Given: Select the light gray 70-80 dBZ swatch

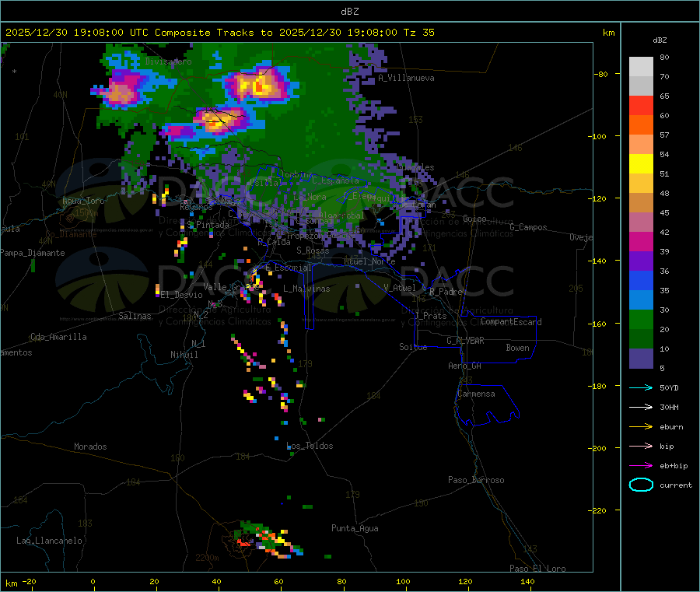Looking at the screenshot, I should 641,67.
